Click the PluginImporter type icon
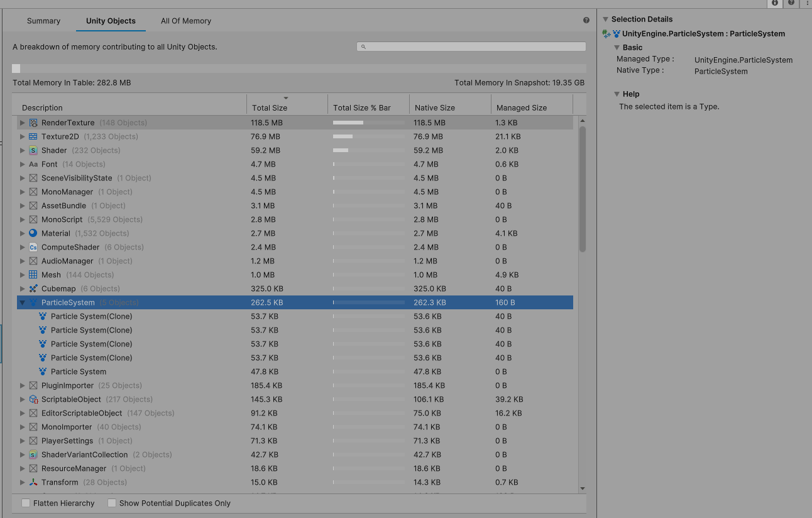Screen dimensions: 812x518 pos(33,385)
